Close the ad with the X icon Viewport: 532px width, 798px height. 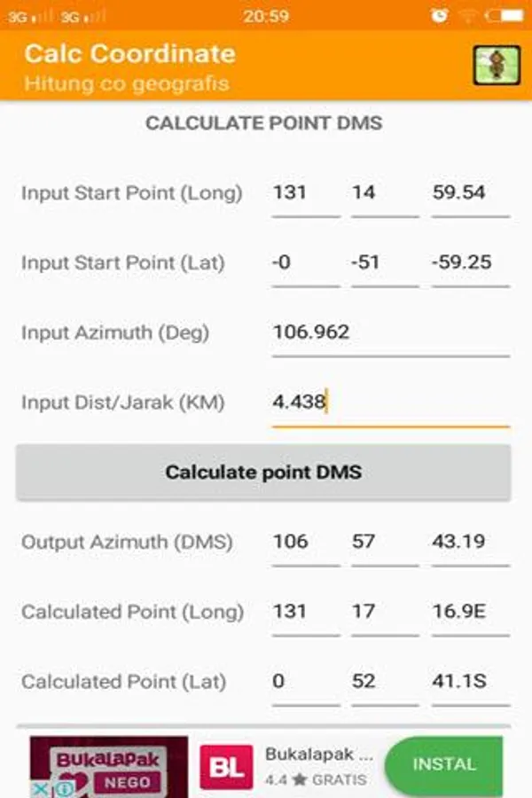41,788
